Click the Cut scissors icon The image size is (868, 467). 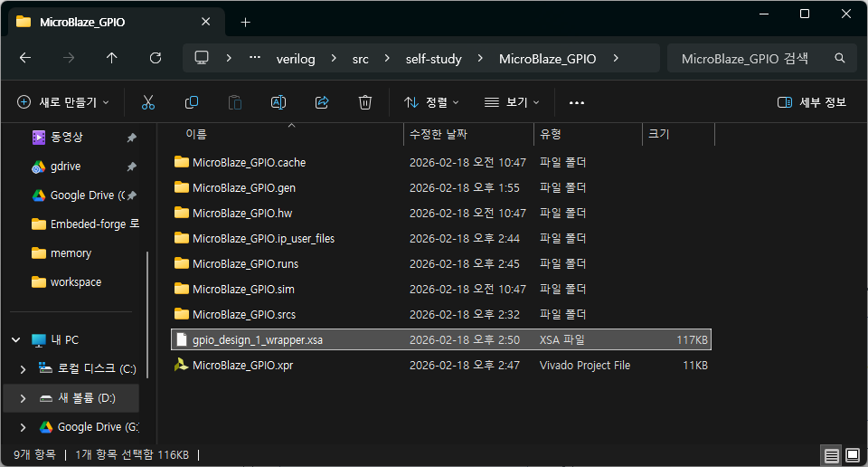click(x=148, y=102)
